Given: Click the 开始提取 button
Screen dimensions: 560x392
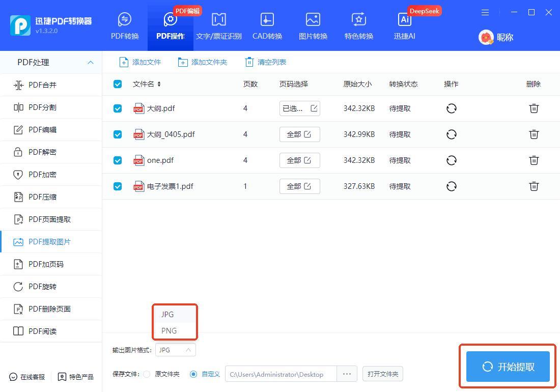Looking at the screenshot, I should [x=508, y=367].
